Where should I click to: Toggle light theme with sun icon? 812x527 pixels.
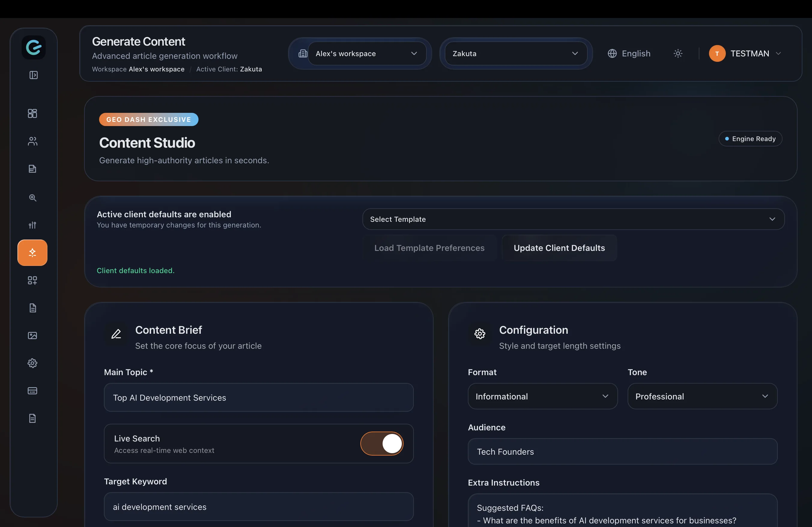[x=678, y=53]
